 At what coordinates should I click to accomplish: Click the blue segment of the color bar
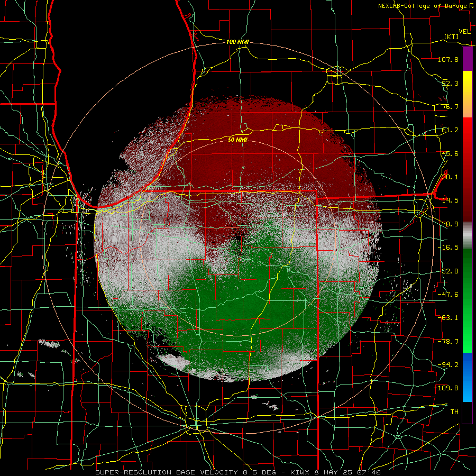467,377
